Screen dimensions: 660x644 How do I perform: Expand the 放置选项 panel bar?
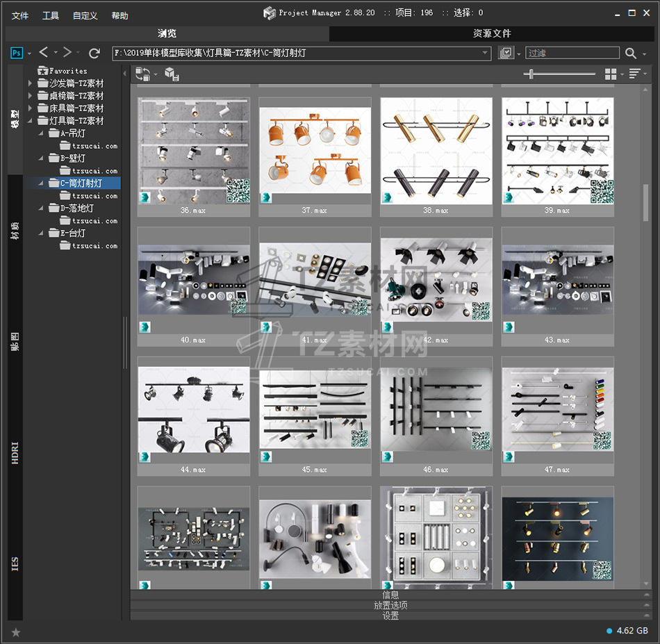390,605
